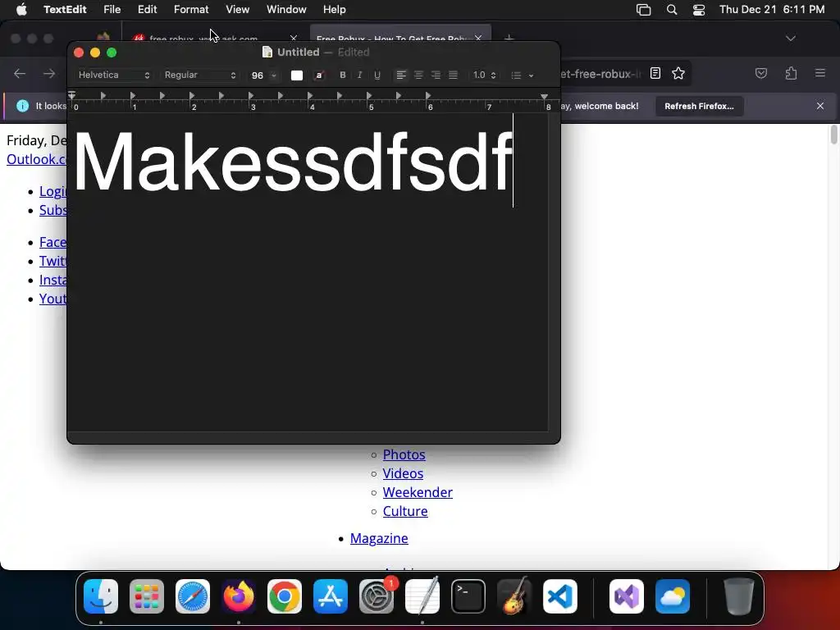Open the TextEdit application menu
Image resolution: width=840 pixels, height=630 pixels.
[65, 10]
